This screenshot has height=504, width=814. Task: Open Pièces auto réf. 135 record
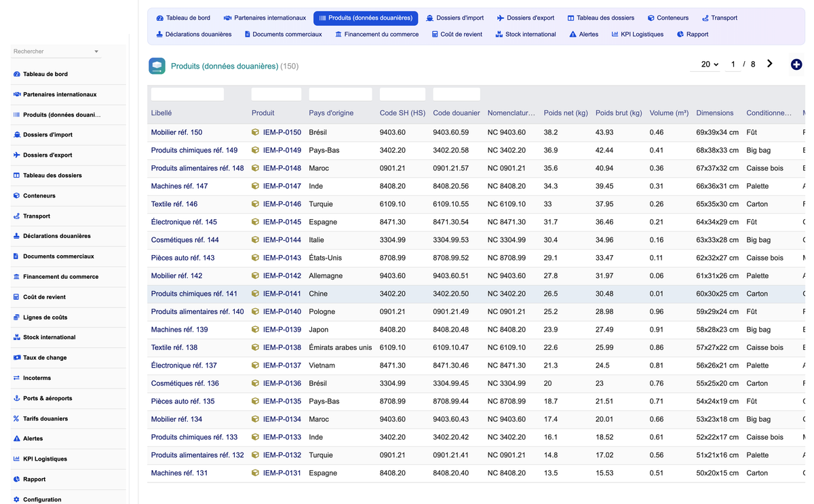tap(182, 402)
